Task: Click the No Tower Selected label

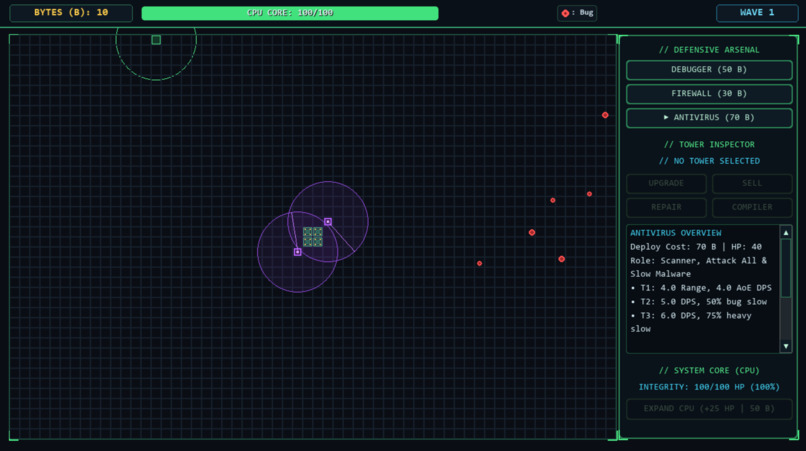Action: [709, 161]
